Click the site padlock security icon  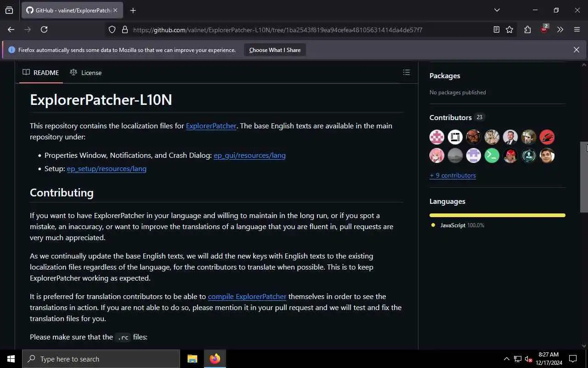124,29
